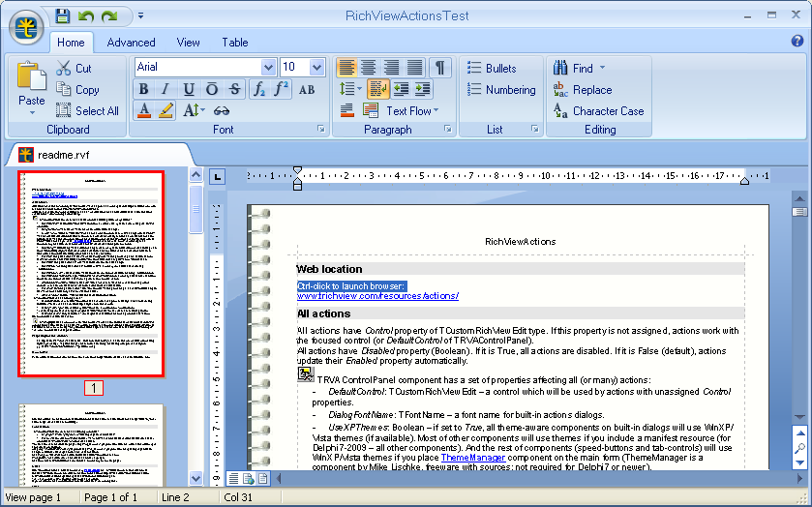This screenshot has width=812, height=507.
Task: Open the quick access toolbar customize arrow
Action: (x=140, y=16)
